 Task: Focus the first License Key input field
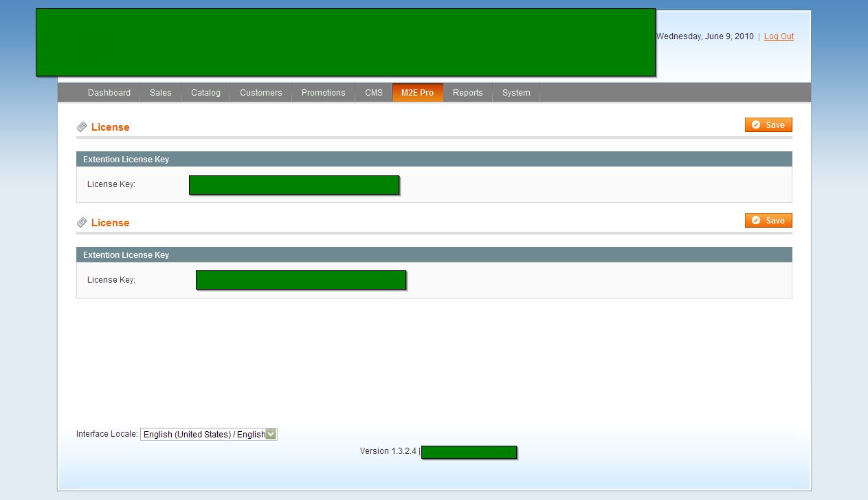click(x=294, y=185)
